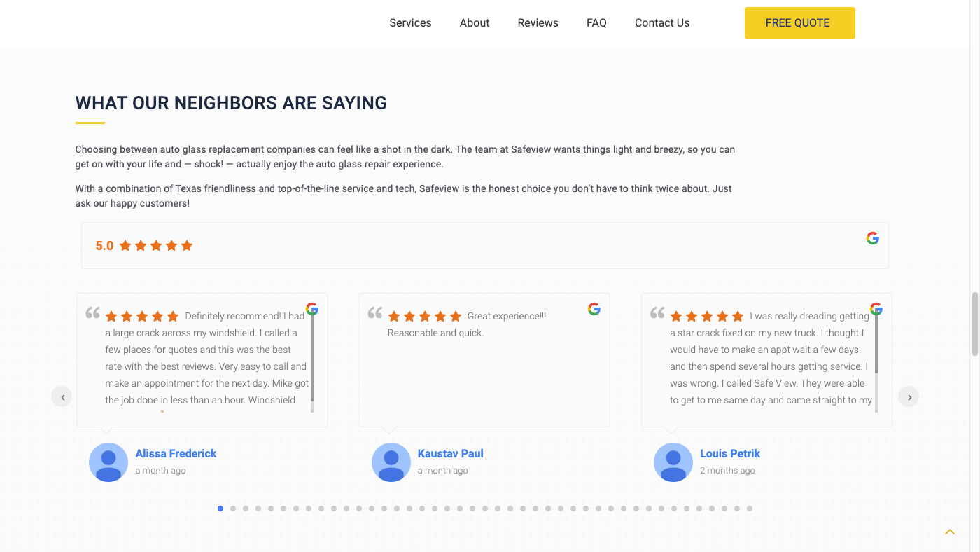Click the Google icon in rating summary bar
980x552 pixels.
(x=872, y=238)
